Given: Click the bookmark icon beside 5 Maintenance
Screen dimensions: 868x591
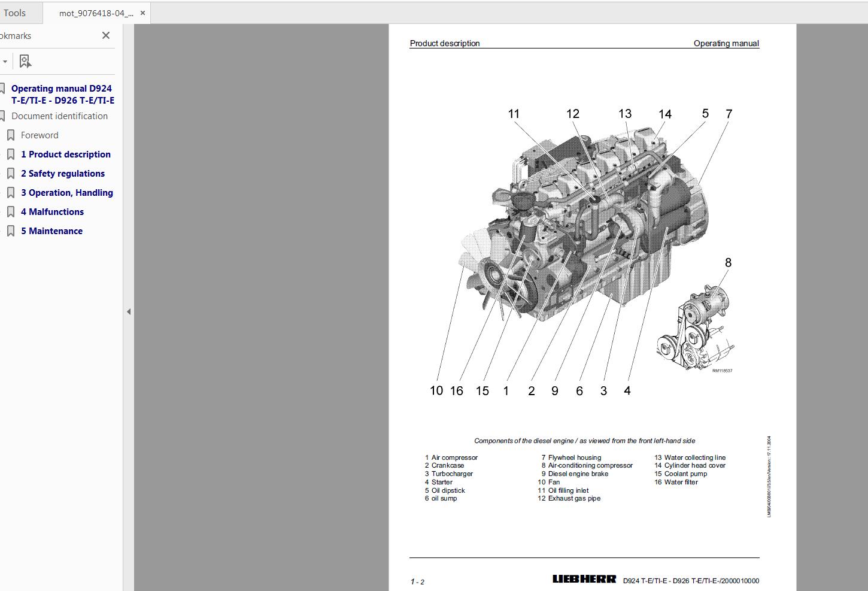Looking at the screenshot, I should pyautogui.click(x=11, y=231).
